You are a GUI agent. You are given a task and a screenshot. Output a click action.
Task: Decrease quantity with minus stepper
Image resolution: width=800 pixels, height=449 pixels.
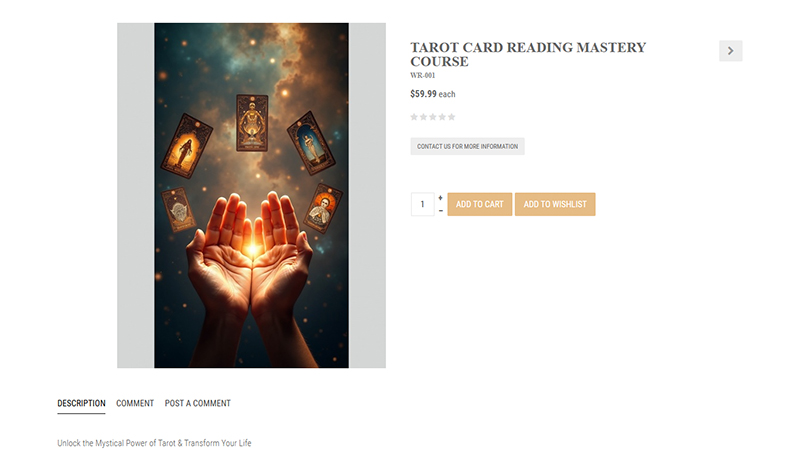440,211
